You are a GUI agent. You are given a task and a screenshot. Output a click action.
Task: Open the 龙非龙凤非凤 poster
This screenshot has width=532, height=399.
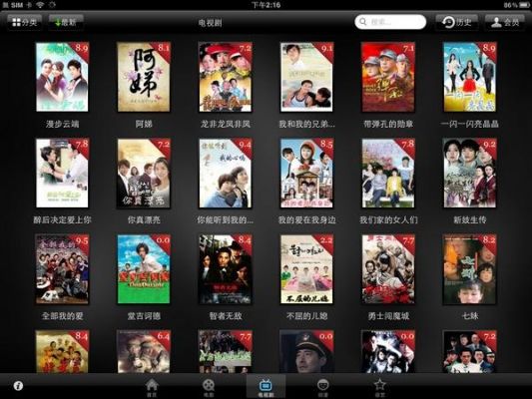coord(226,77)
